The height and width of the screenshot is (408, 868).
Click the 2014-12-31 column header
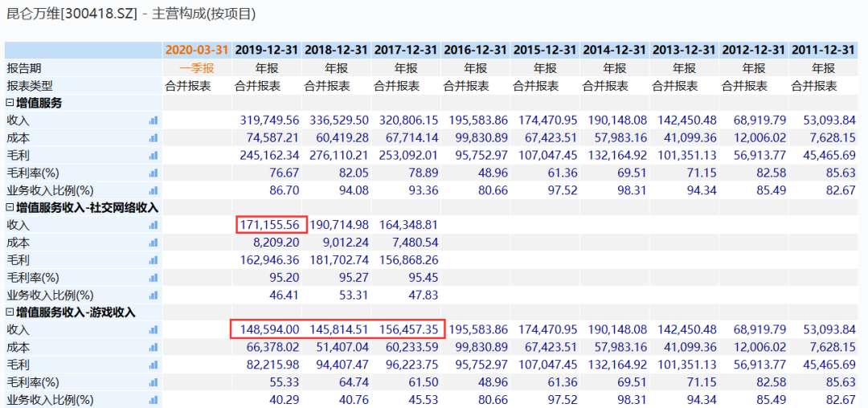pyautogui.click(x=615, y=51)
